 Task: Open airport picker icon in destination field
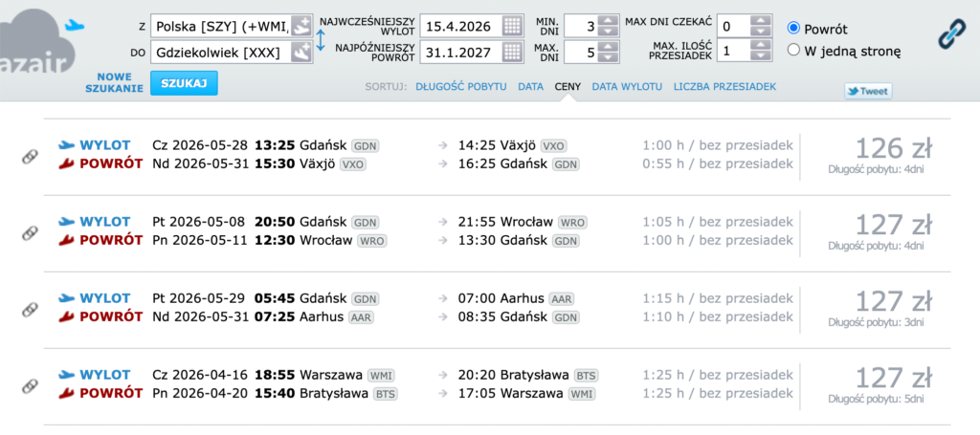click(301, 52)
